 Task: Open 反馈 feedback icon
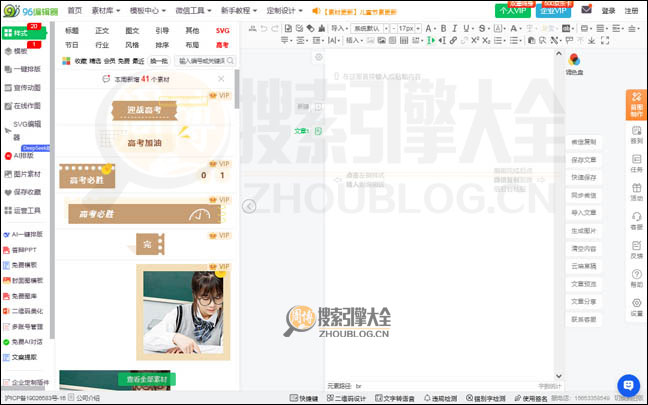click(x=636, y=250)
